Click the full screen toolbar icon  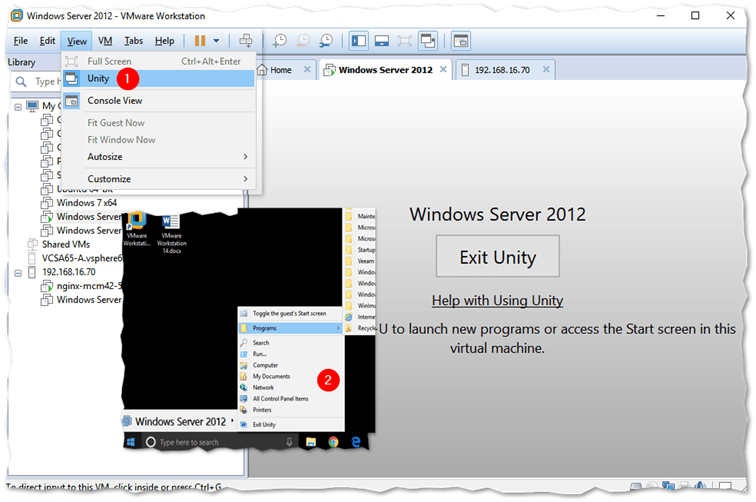[x=405, y=41]
